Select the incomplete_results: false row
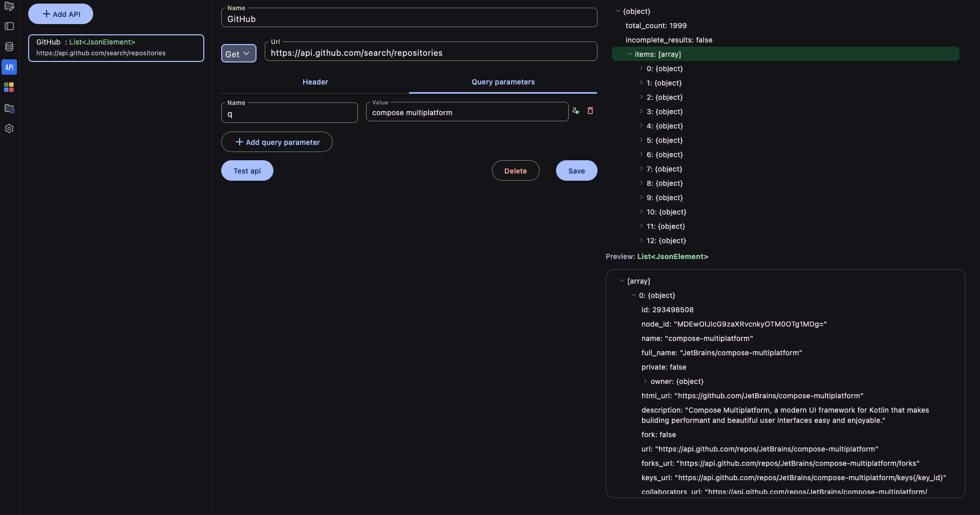The image size is (980, 515). coord(669,40)
